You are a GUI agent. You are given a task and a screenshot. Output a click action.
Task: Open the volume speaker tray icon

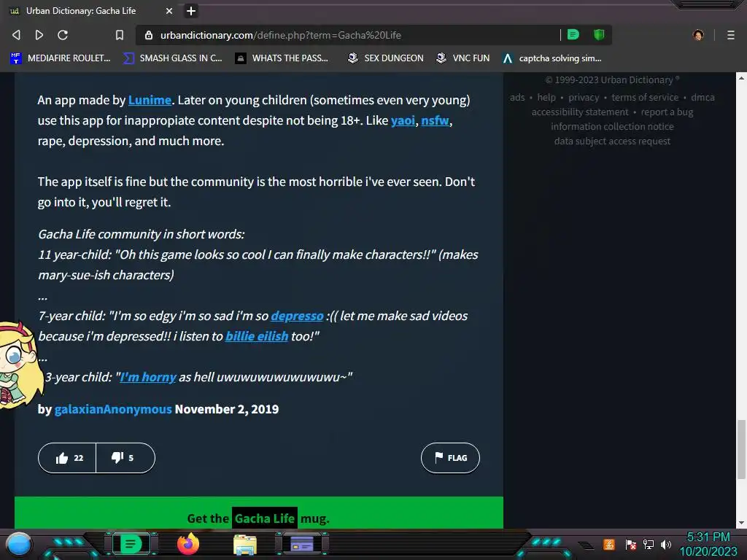666,544
